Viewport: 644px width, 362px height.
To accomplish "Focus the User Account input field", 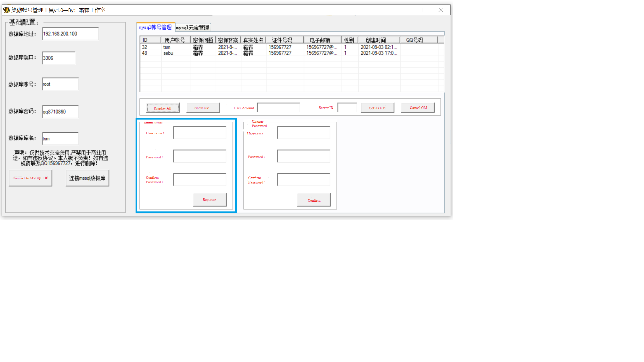I will click(278, 108).
